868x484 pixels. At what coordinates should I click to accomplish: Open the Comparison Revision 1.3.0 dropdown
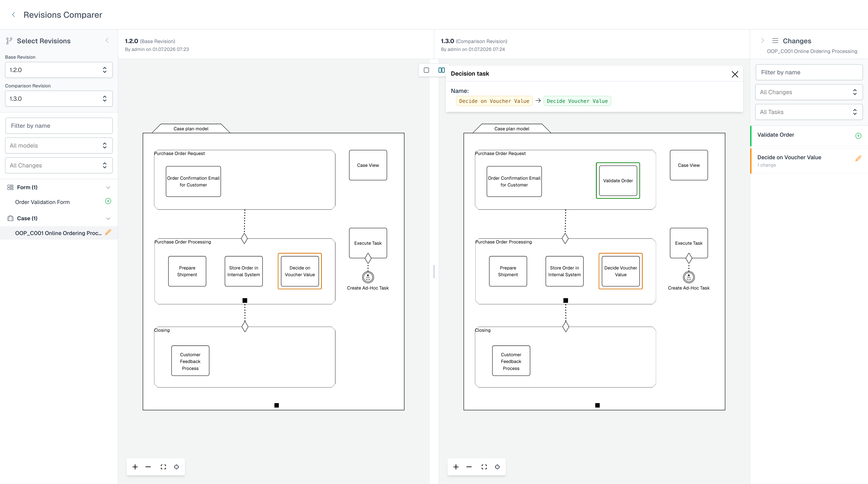(59, 98)
